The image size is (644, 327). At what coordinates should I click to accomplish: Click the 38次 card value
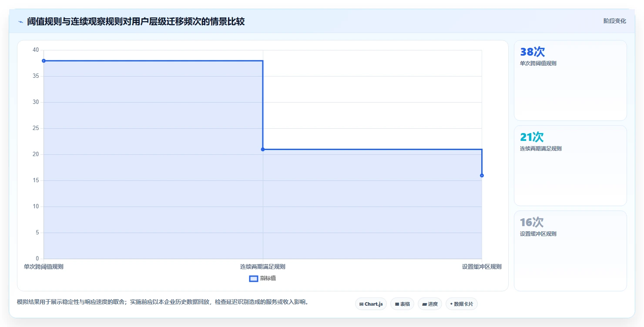[x=532, y=52]
